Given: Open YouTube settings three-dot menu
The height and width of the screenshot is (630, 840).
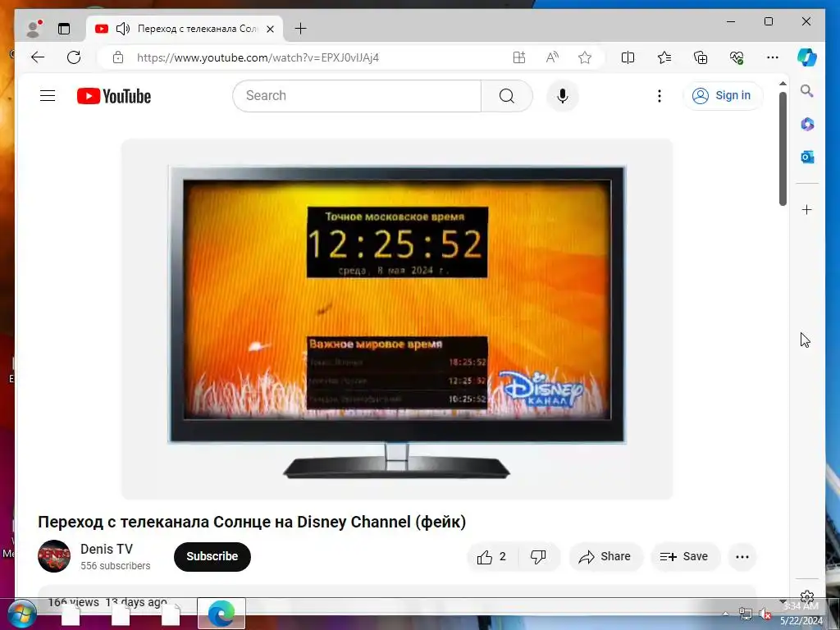Looking at the screenshot, I should coord(660,96).
